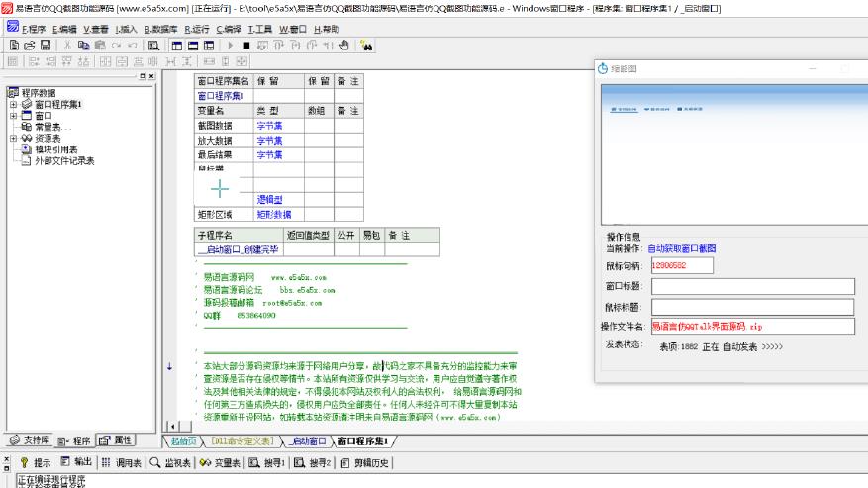Viewport: 868px width, 488px height.
Task: Open the F.程序 menu
Action: tap(34, 30)
